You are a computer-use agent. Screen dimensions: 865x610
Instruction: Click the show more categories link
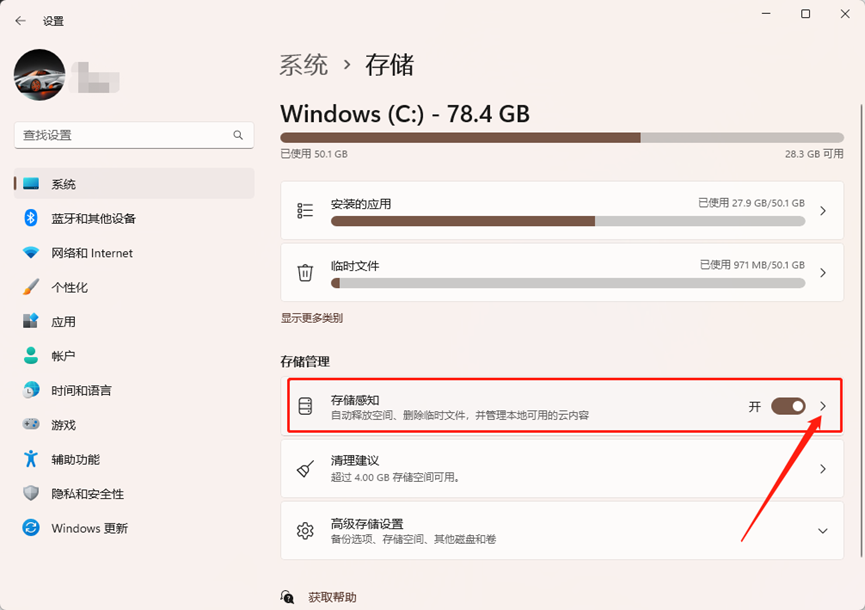click(x=312, y=318)
